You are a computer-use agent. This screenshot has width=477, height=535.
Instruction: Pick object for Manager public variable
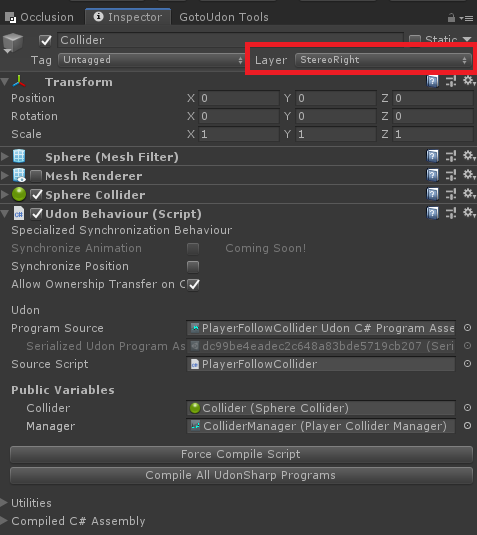(467, 426)
